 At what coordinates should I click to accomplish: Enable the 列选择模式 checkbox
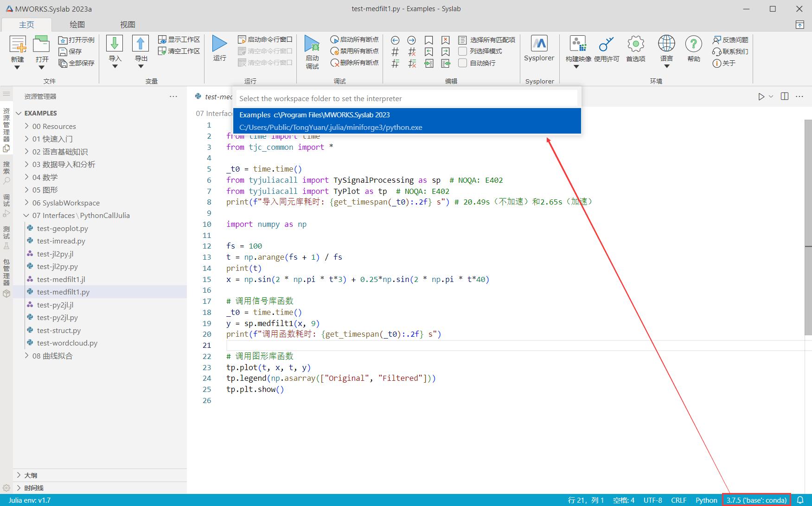tap(462, 51)
